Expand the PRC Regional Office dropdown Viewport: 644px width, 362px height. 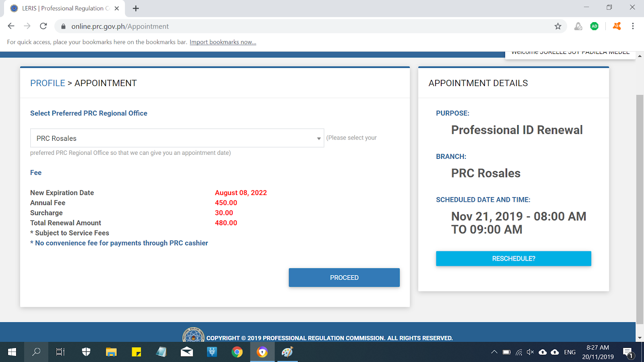(x=318, y=138)
